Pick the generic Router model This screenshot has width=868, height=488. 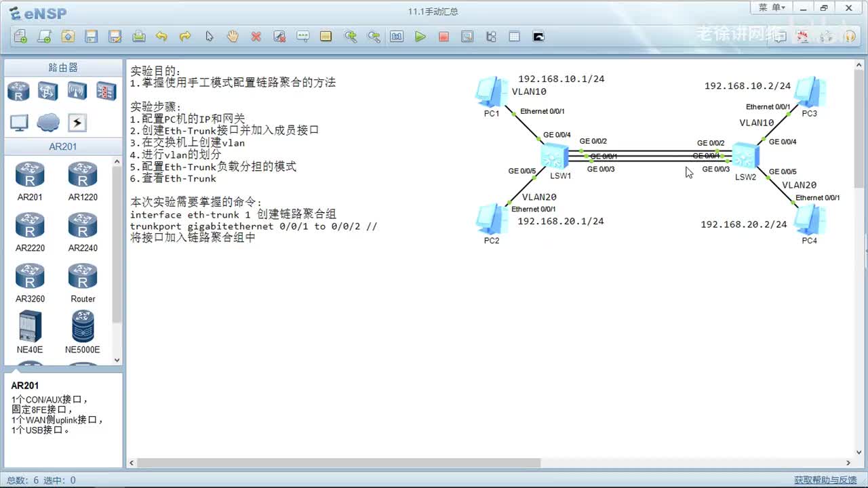pyautogui.click(x=83, y=283)
